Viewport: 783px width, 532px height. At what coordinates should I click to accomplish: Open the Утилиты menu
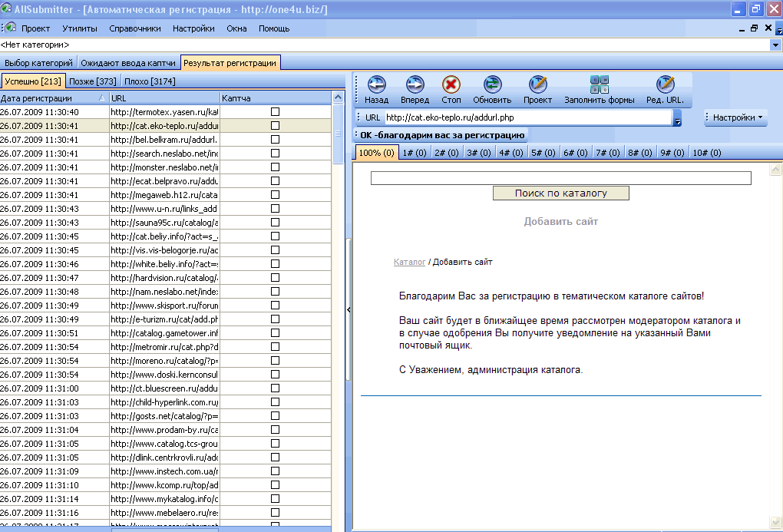click(79, 28)
